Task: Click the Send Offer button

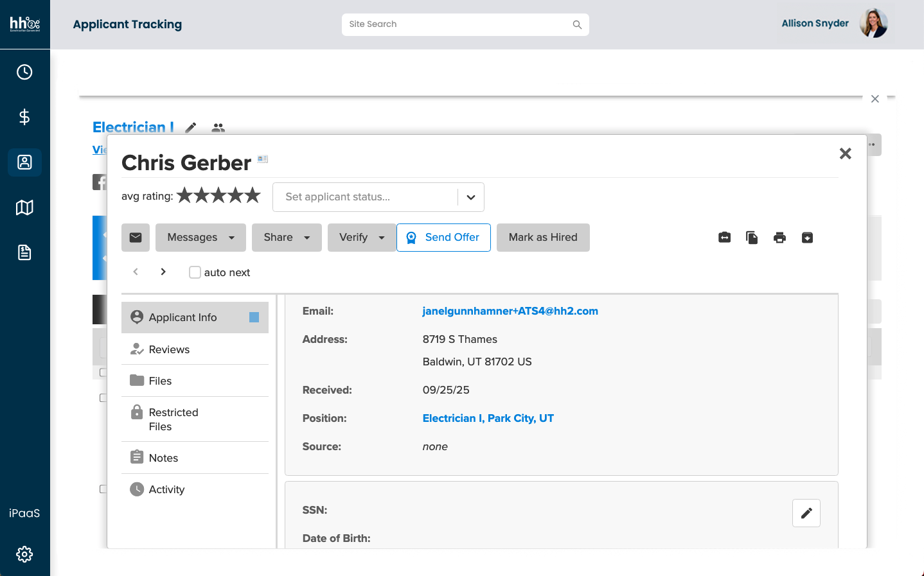Action: click(443, 238)
